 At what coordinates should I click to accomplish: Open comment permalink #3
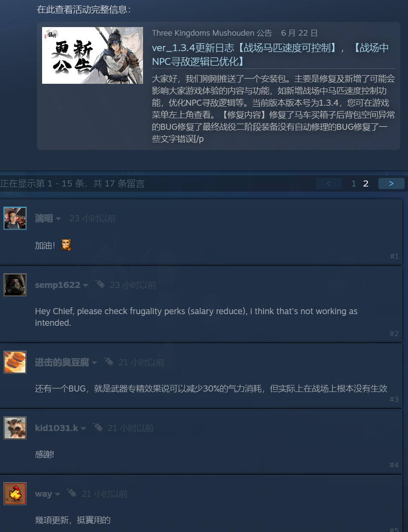394,399
